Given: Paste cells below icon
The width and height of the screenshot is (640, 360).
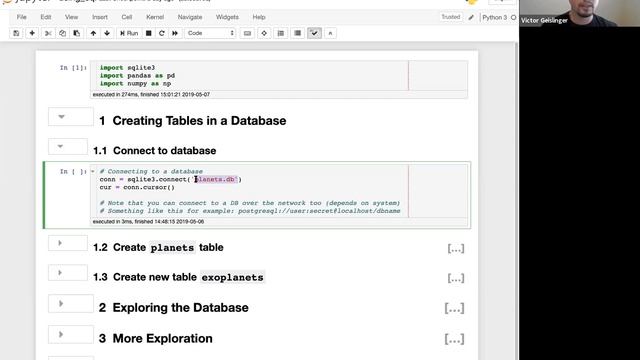Looking at the screenshot, I should tap(77, 33).
